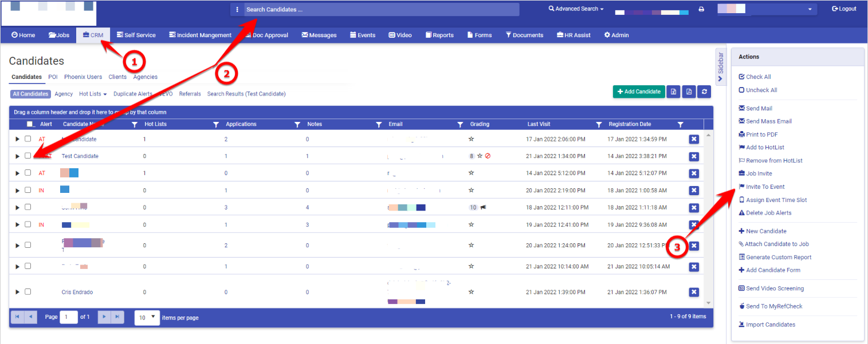Viewport: 868px width, 344px height.
Task: Filter the Hot Lists column
Action: tap(216, 124)
